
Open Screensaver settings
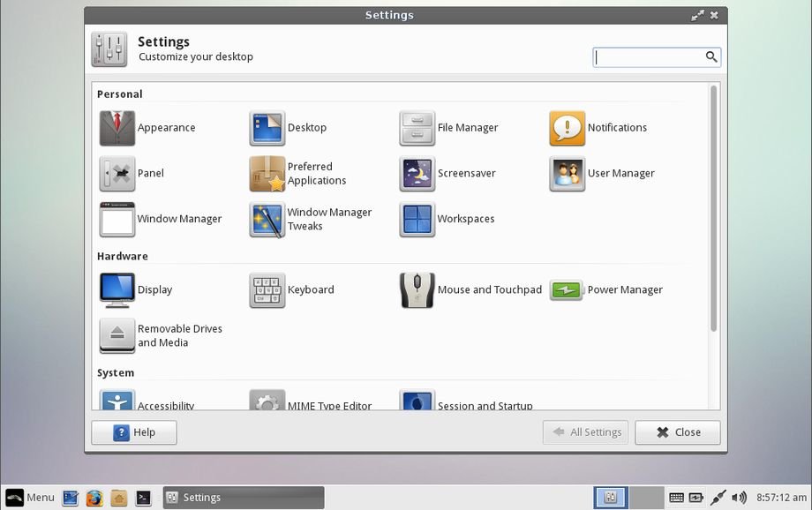coord(417,174)
